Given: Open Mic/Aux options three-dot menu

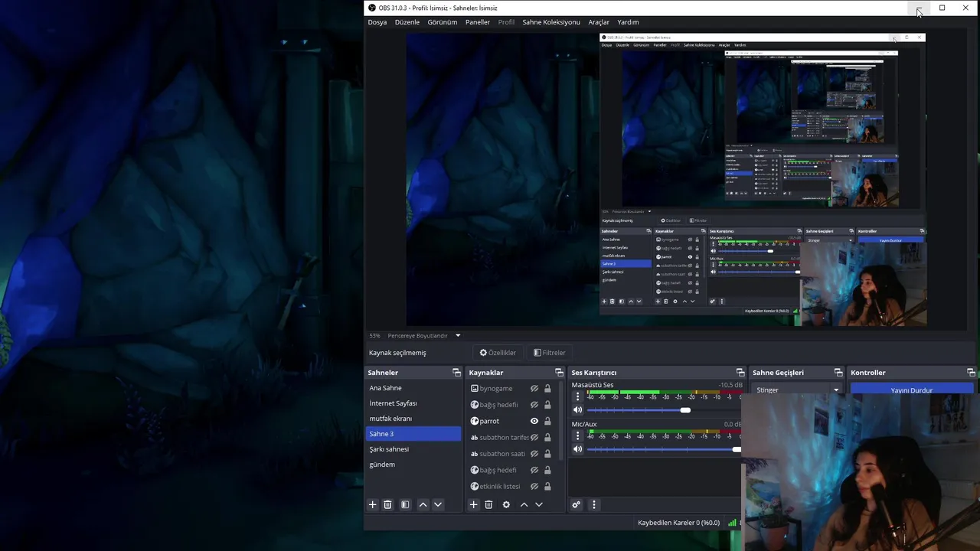Looking at the screenshot, I should pyautogui.click(x=577, y=436).
